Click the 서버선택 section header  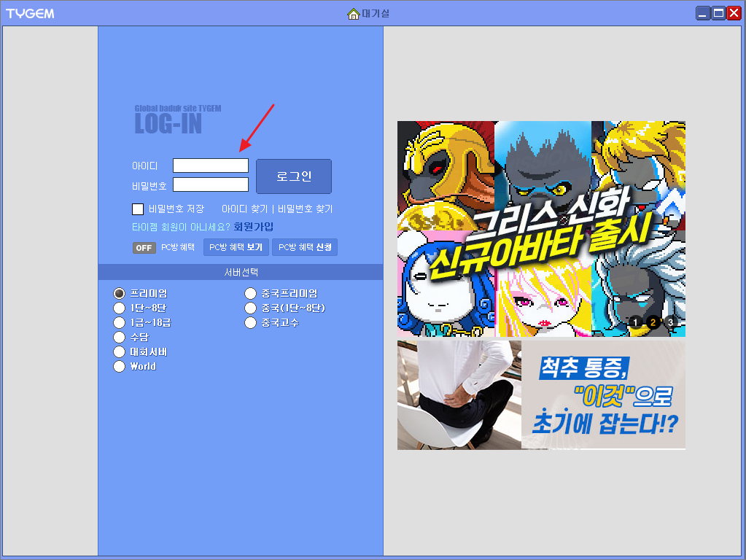pyautogui.click(x=241, y=272)
